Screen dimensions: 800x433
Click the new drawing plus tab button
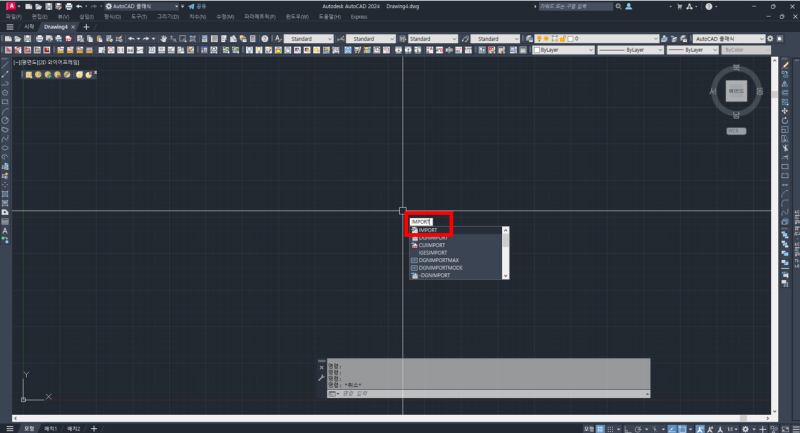86,27
